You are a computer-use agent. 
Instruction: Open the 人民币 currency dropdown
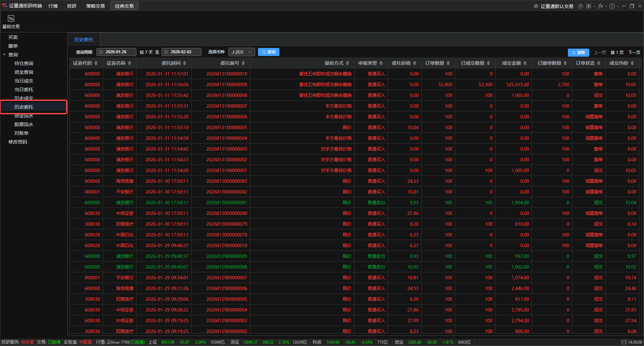[x=241, y=52]
